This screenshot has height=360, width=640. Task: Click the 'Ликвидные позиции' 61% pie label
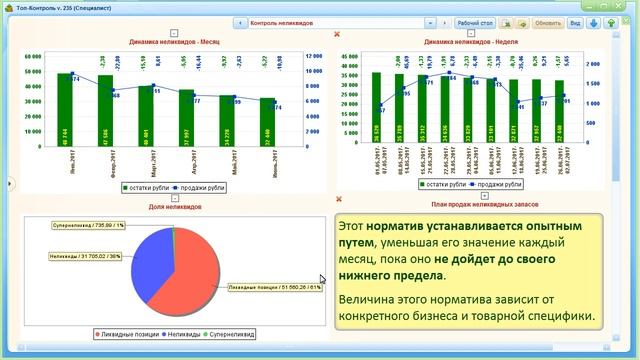click(275, 287)
